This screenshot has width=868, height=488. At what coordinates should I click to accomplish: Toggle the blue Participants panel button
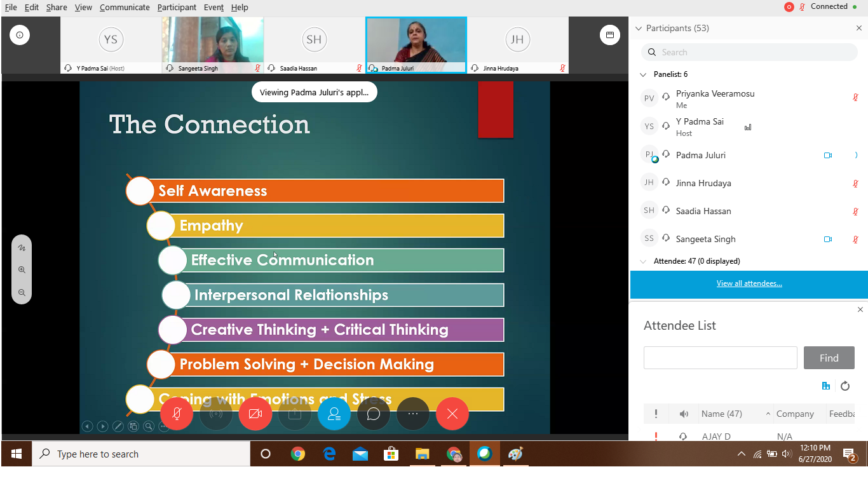(x=334, y=414)
